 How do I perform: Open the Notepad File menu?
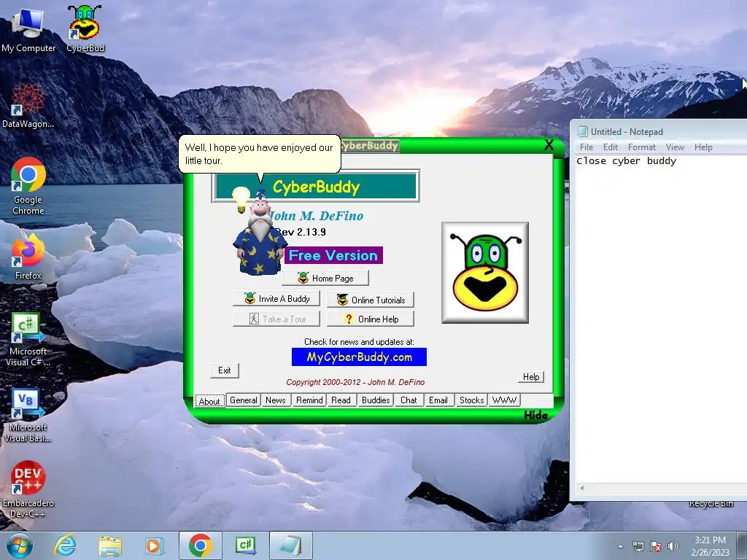(x=587, y=147)
